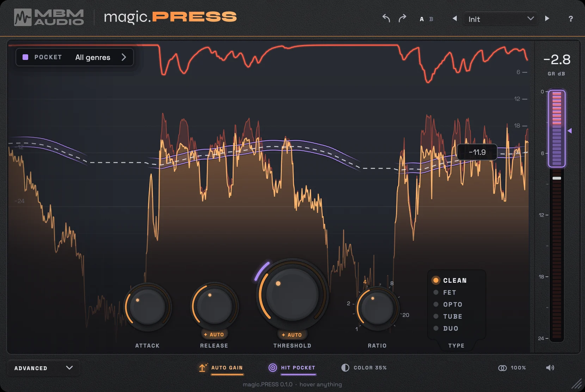Expand the Pocket genre chevron arrow
585x392 pixels.
(x=124, y=57)
